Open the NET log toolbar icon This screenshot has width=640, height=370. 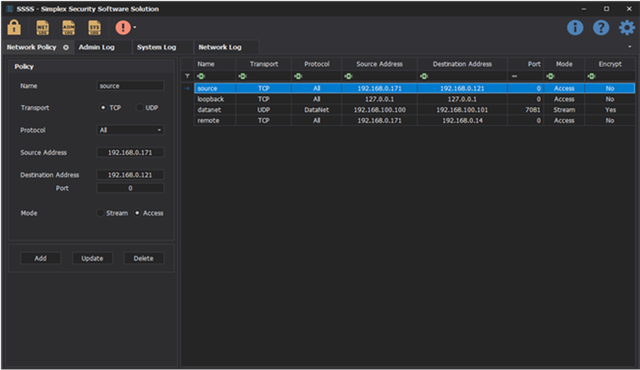click(42, 27)
